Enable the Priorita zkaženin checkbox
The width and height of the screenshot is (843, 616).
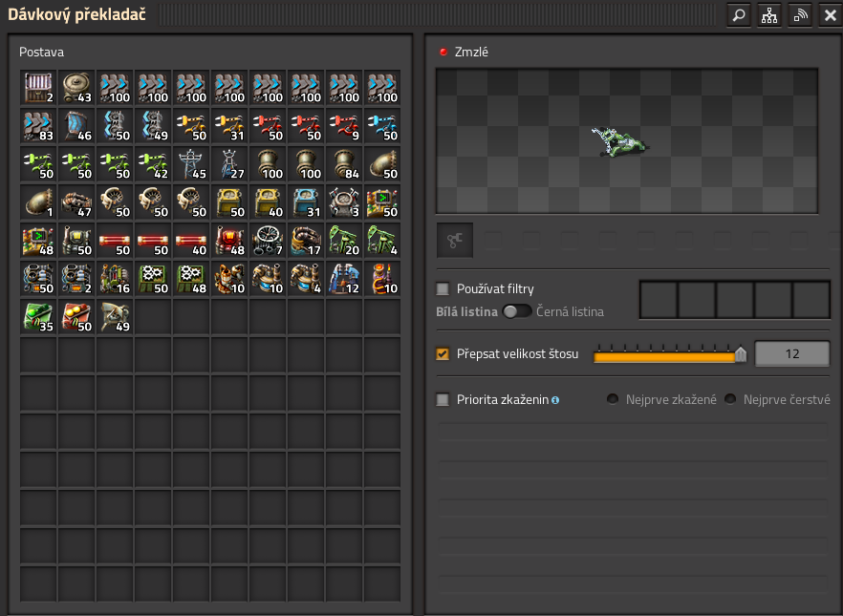[443, 400]
